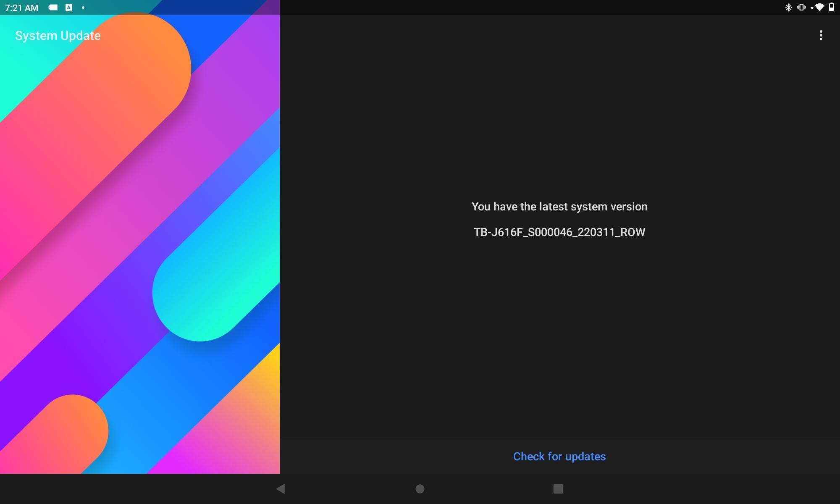Screen dimensions: 840x504
Task: Tap the small Wi-Fi data arrow
Action: tap(812, 8)
